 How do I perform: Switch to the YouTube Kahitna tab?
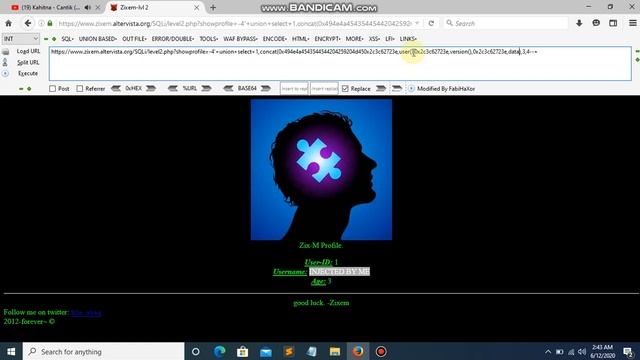(x=51, y=7)
